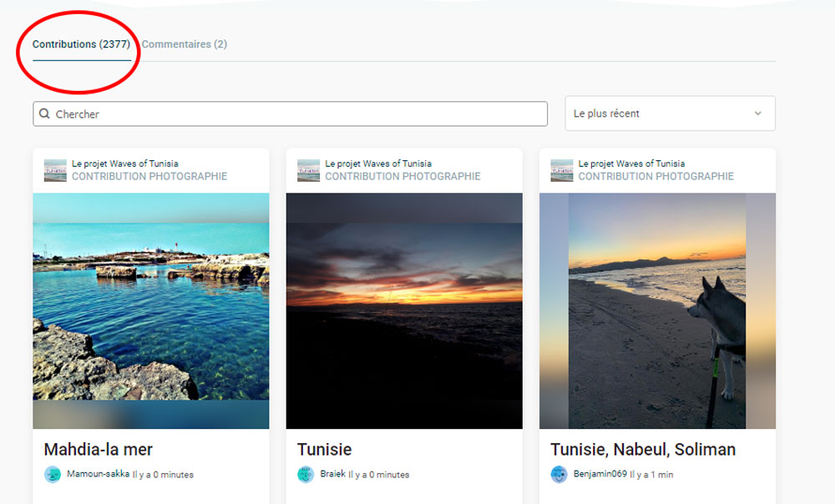The height and width of the screenshot is (504, 835).
Task: Click 'Il y a 1 min' beside Benjamin069
Action: (x=651, y=475)
